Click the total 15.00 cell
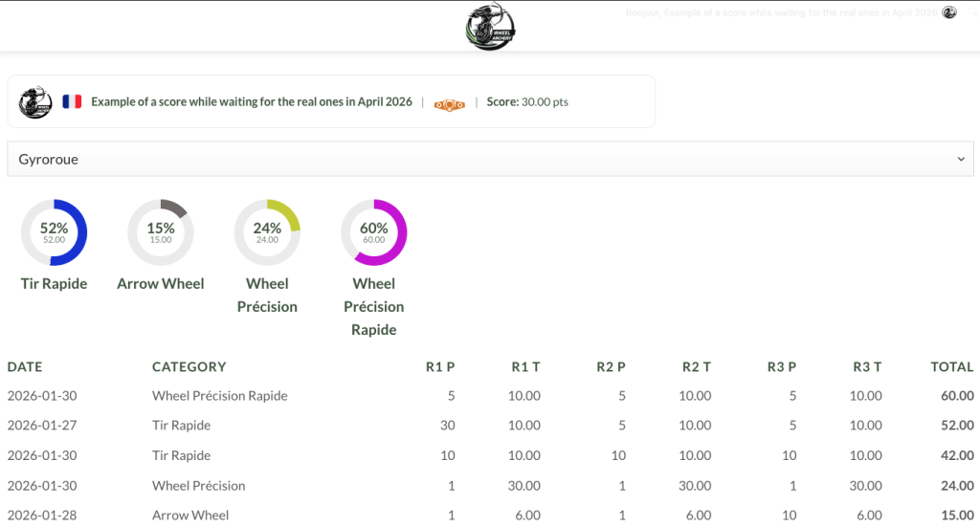This screenshot has width=980, height=527. point(957,516)
